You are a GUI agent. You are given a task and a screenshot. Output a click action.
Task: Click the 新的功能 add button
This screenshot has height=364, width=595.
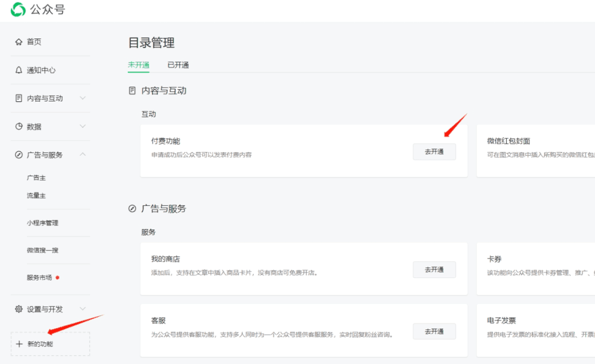[x=51, y=344]
